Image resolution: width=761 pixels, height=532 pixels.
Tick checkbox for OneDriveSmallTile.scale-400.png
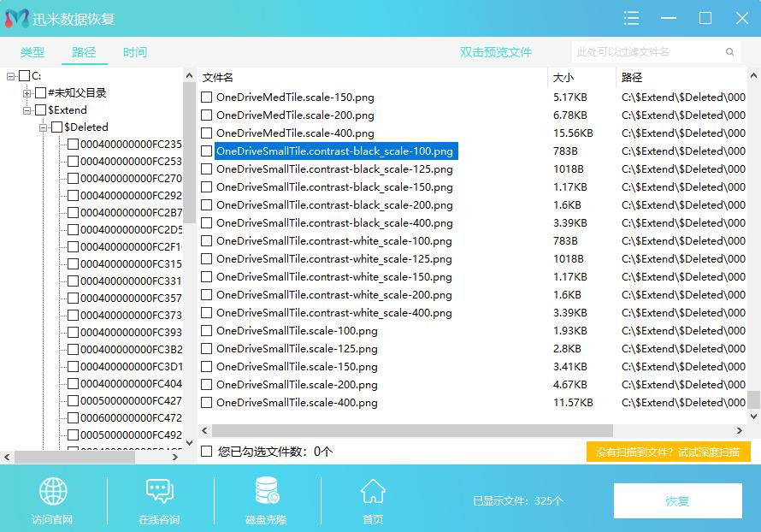point(206,403)
